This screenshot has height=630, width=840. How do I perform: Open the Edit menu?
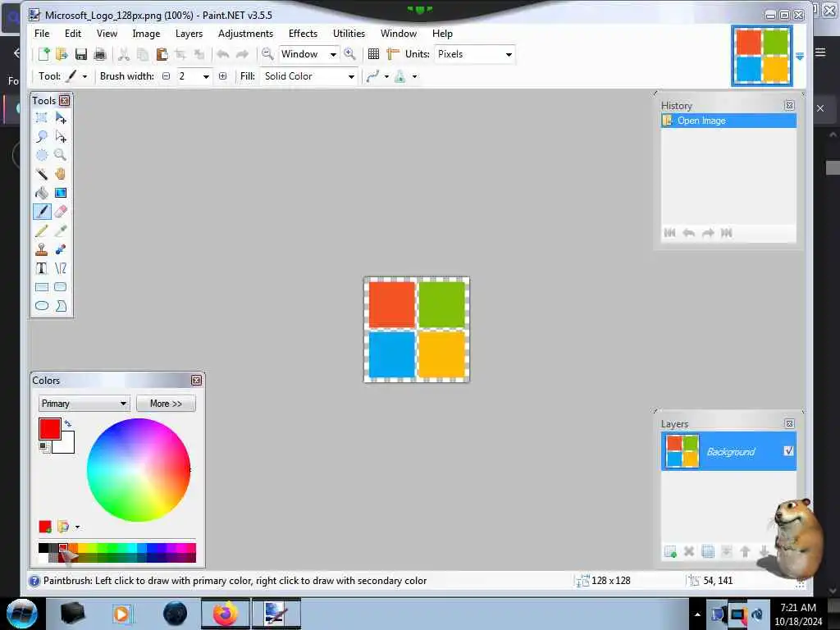tap(73, 33)
